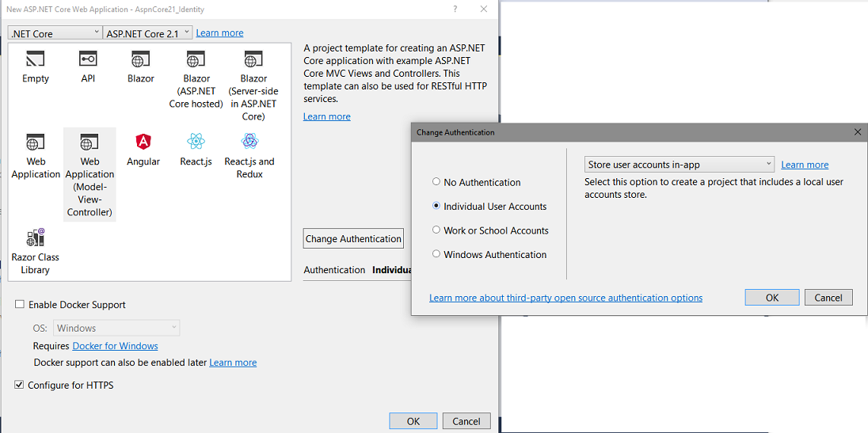Select No Authentication radio option
The height and width of the screenshot is (433, 868).
click(x=436, y=181)
